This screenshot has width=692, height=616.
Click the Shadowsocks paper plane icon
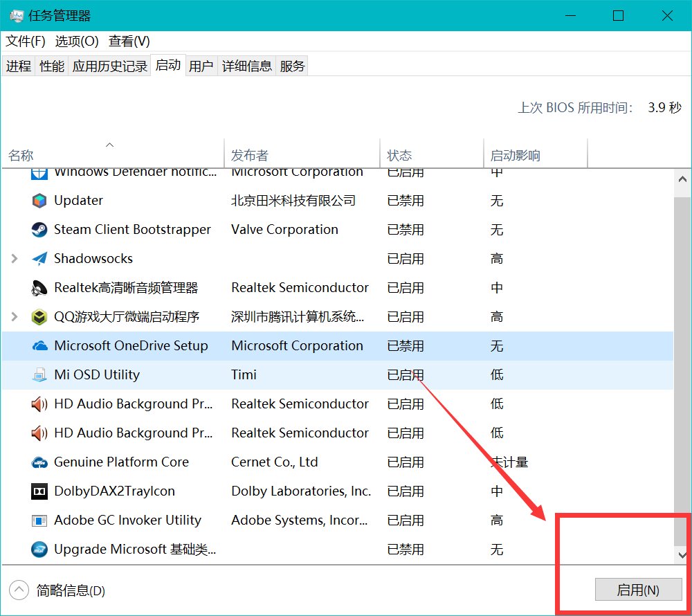coord(39,258)
